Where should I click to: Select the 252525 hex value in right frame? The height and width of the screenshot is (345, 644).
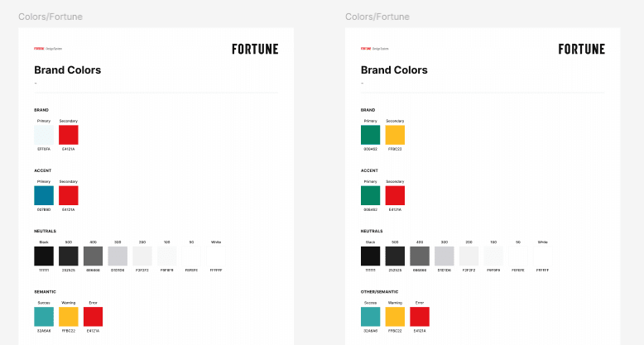click(395, 271)
